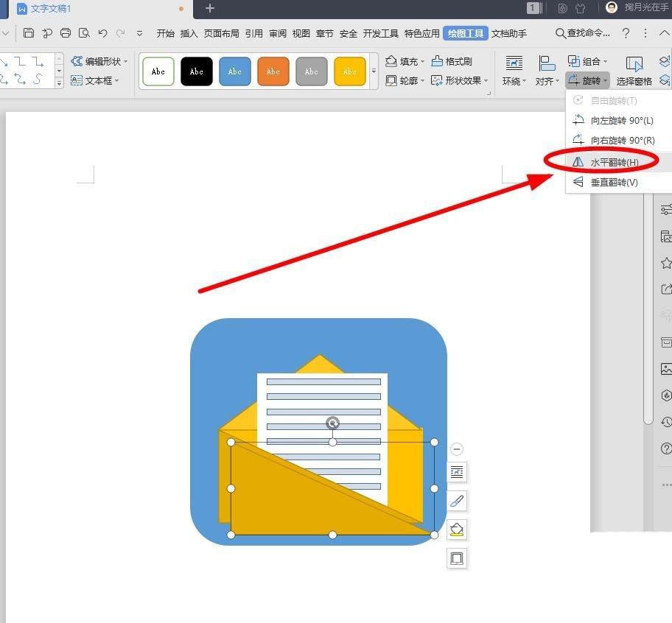The height and width of the screenshot is (623, 672).
Task: Choose Flip Horizontal (水平翻转) from menu
Action: [613, 162]
